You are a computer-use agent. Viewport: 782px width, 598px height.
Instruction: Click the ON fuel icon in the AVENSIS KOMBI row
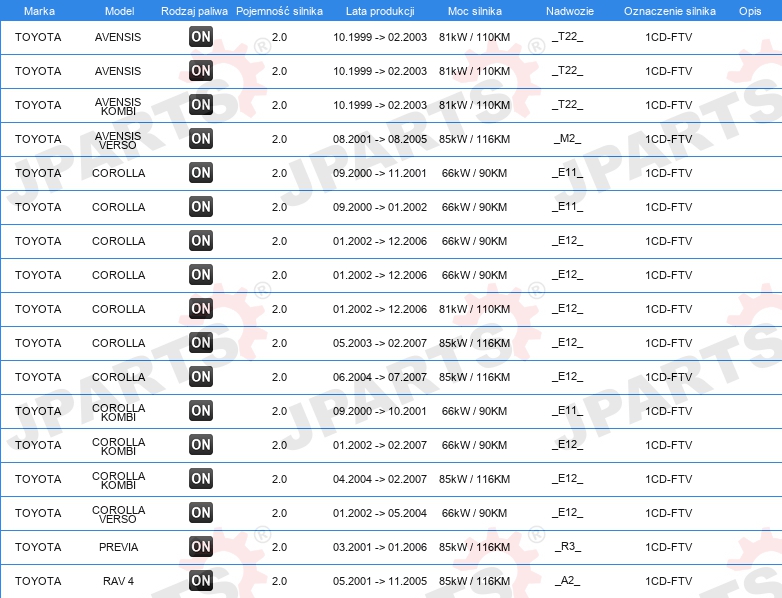click(x=201, y=105)
